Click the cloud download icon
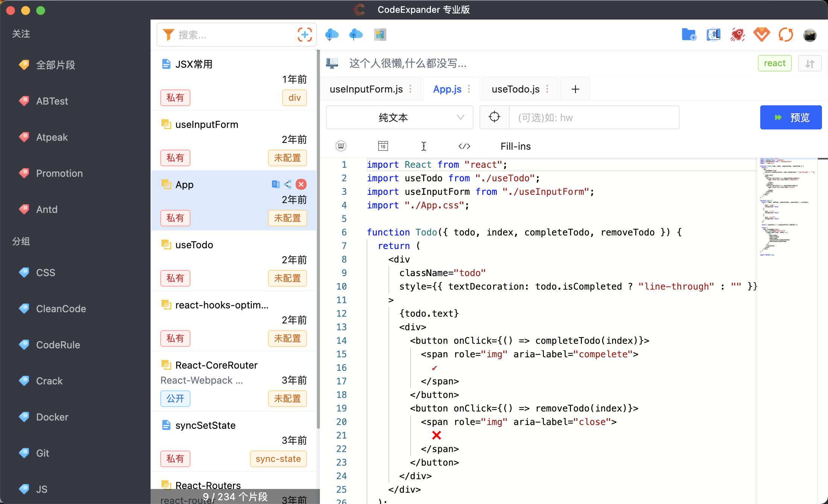The image size is (828, 504). coord(332,35)
